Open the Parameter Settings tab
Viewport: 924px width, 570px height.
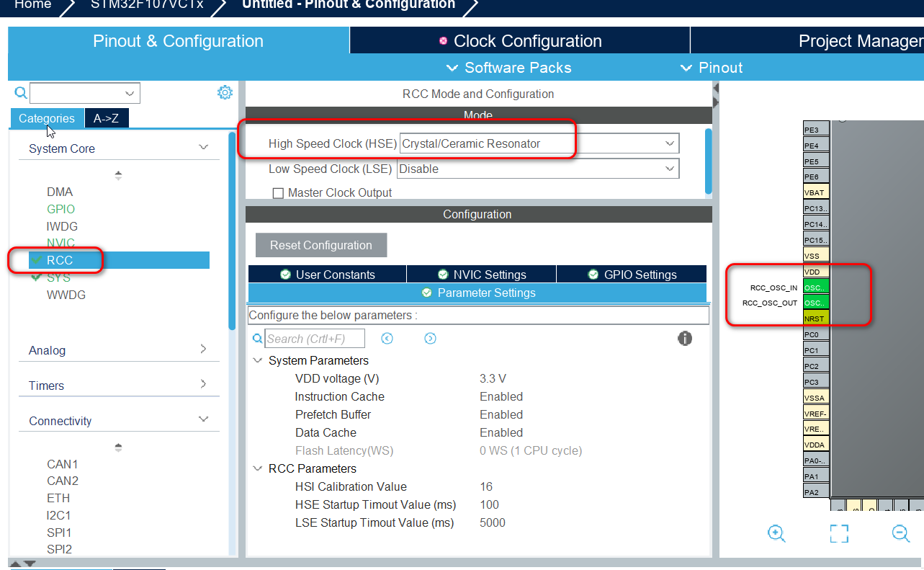pyautogui.click(x=477, y=293)
